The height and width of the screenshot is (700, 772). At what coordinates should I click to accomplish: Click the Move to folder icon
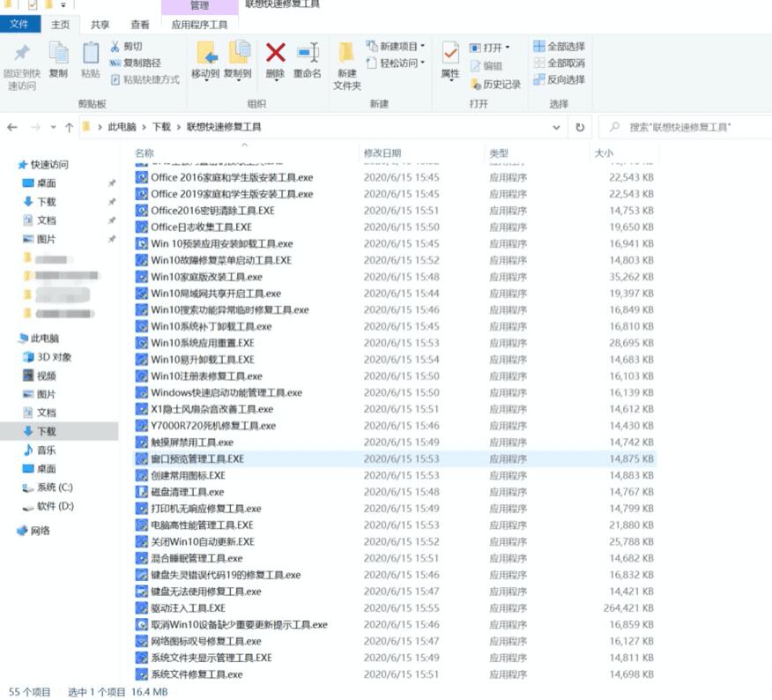207,53
